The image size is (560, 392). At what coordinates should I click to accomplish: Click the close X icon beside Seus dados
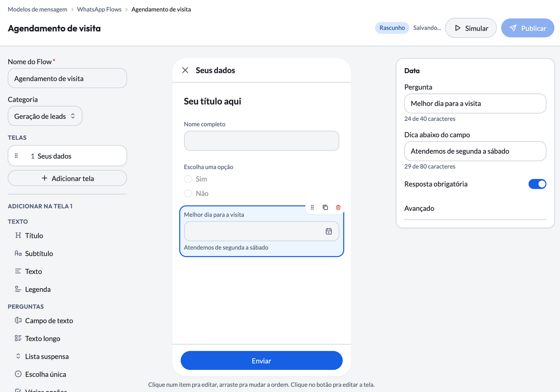pyautogui.click(x=185, y=70)
